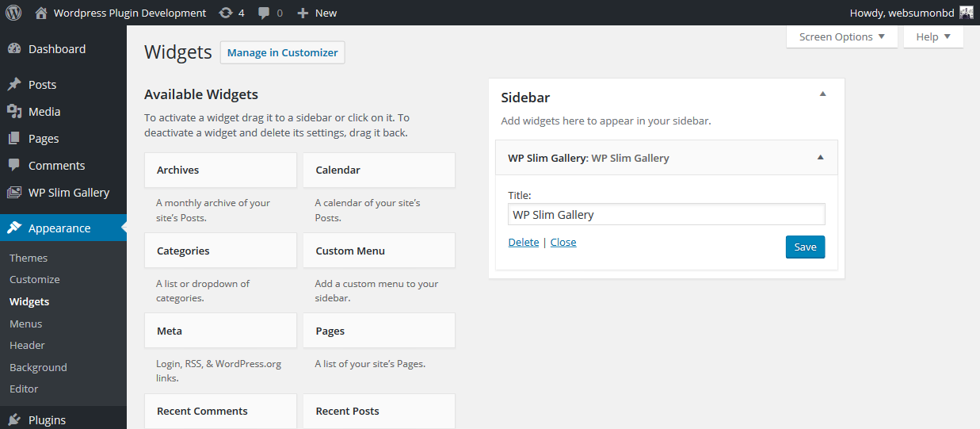Click the user avatar next to Howdy
Screen dimensions: 980x429
(966, 13)
